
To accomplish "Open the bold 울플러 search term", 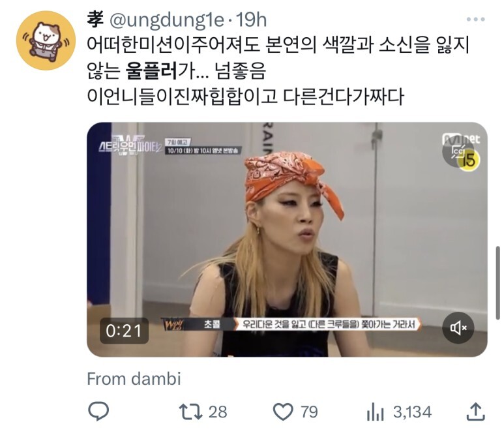I will pos(151,70).
